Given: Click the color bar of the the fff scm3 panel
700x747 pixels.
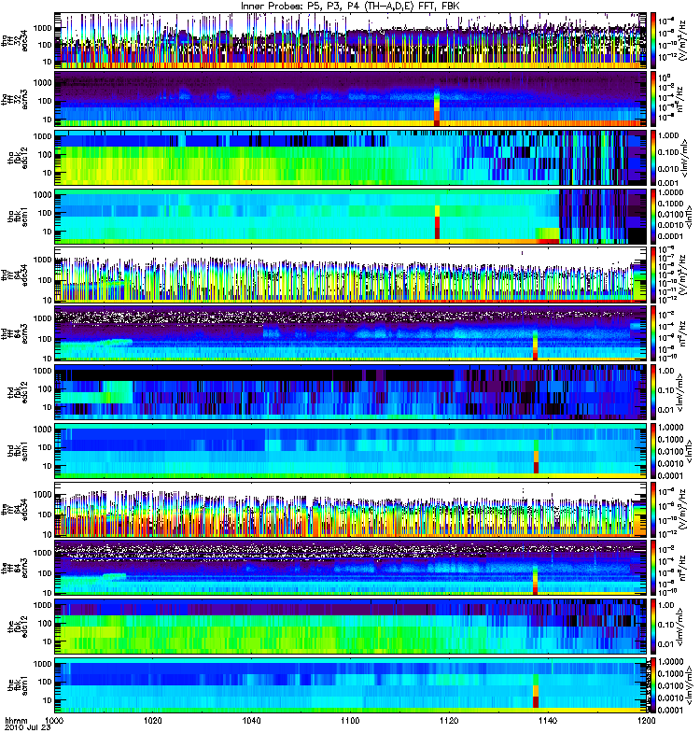Looking at the screenshot, I should point(652,568).
